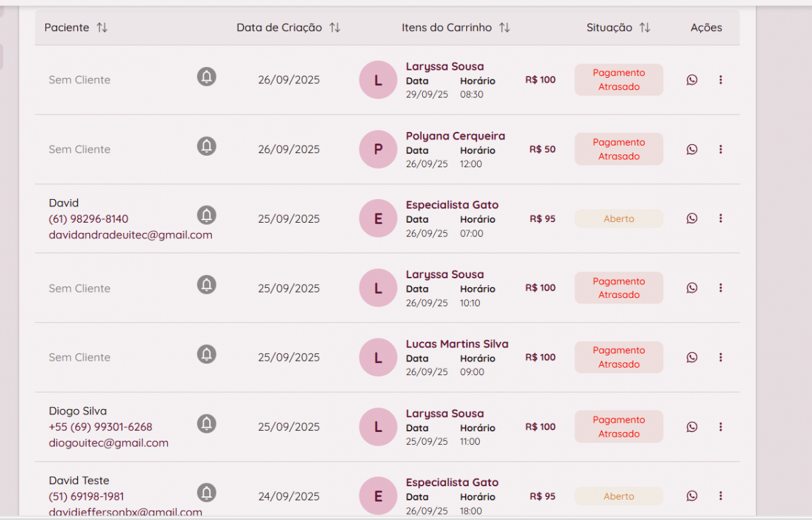The image size is (812, 520).
Task: Open actions menu for Lucas Martins Silva's cart
Action: (720, 357)
